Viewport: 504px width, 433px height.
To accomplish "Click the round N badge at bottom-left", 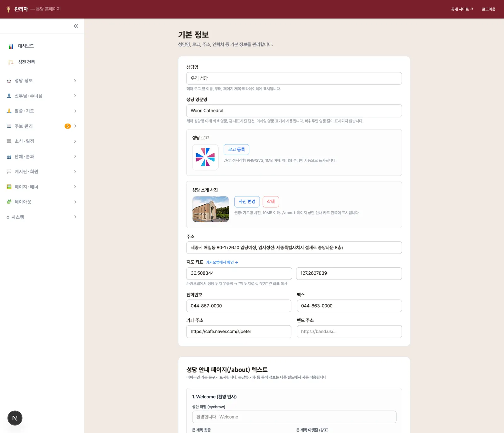I will coord(15,418).
